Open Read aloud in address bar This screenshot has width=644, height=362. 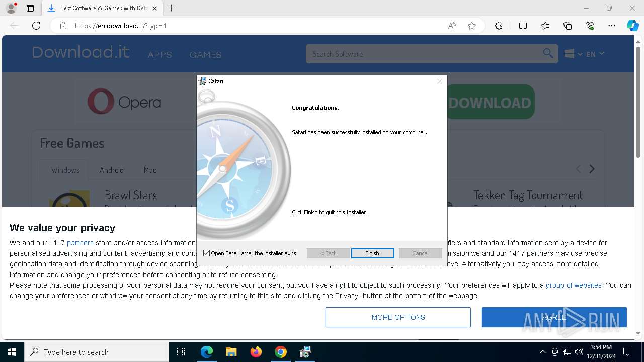coord(452,26)
